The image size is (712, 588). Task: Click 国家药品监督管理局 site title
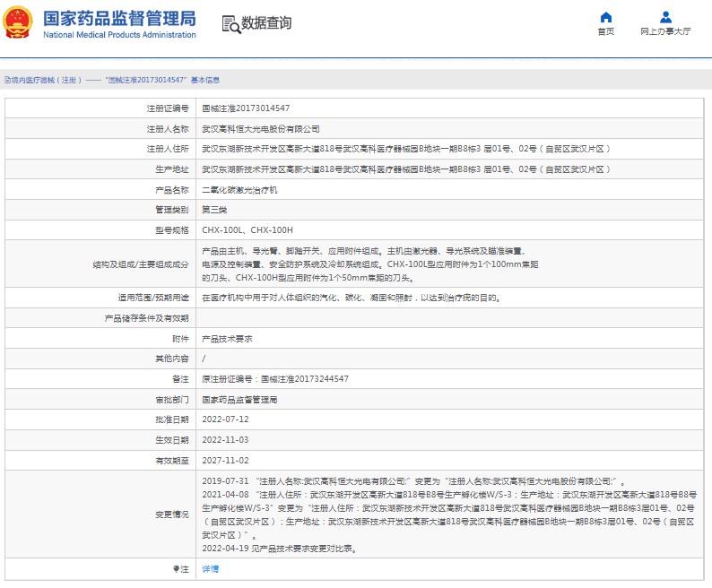coord(120,19)
